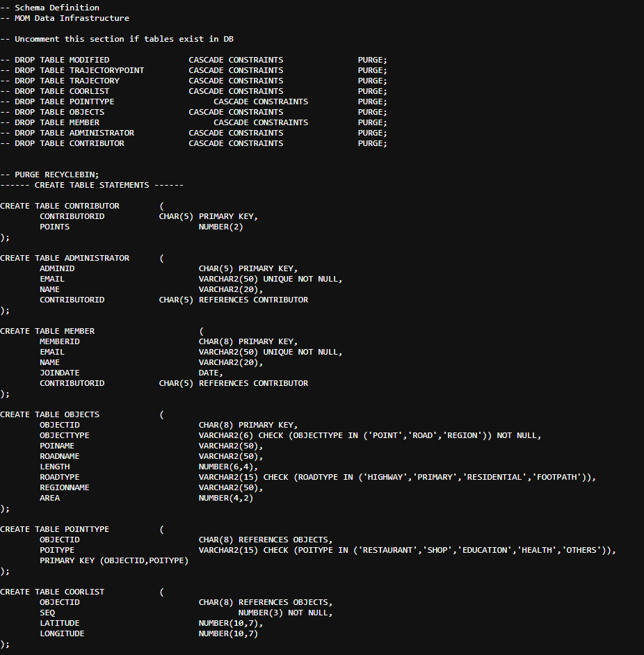Click the 'CREATE TABLE COORLIST' statement
The image size is (644, 655).
click(x=52, y=592)
